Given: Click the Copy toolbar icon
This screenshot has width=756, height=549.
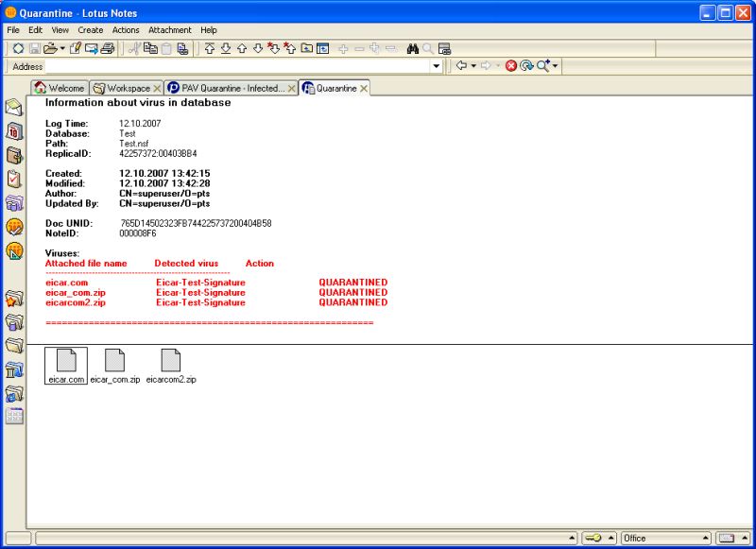Looking at the screenshot, I should 150,48.
